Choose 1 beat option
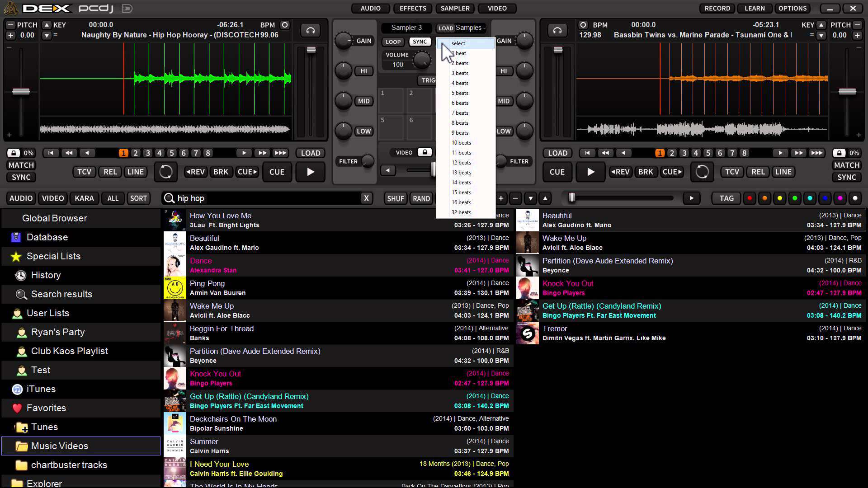The height and width of the screenshot is (488, 868). [x=466, y=53]
